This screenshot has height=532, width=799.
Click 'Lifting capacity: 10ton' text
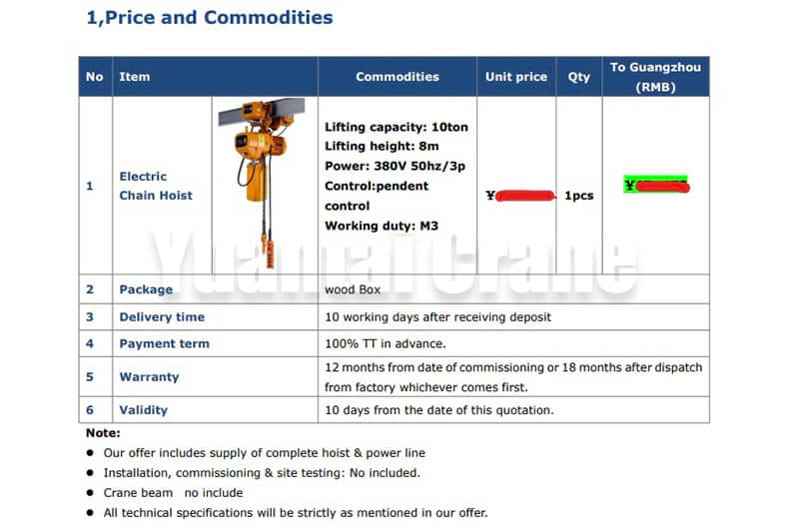point(397,127)
